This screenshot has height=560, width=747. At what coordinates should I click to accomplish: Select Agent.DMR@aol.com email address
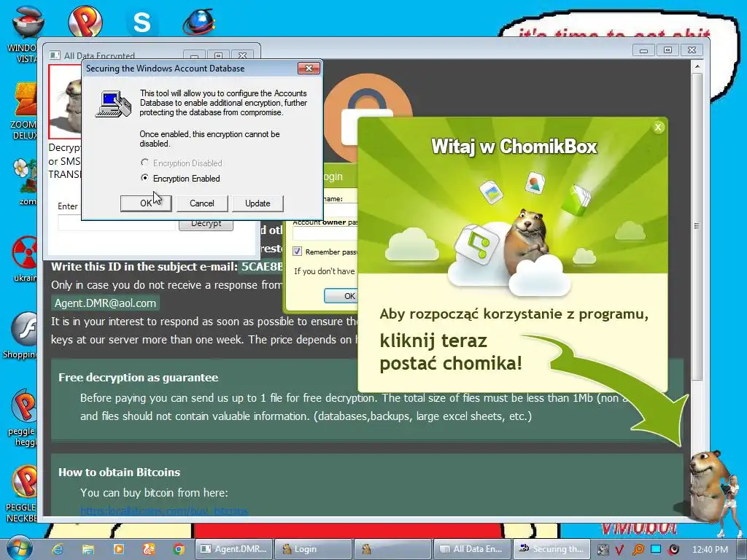click(105, 303)
